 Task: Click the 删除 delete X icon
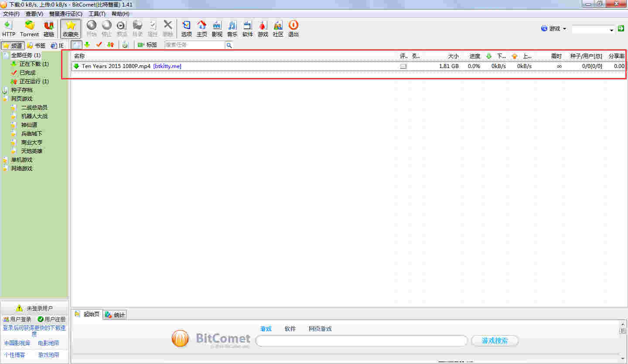tap(168, 29)
